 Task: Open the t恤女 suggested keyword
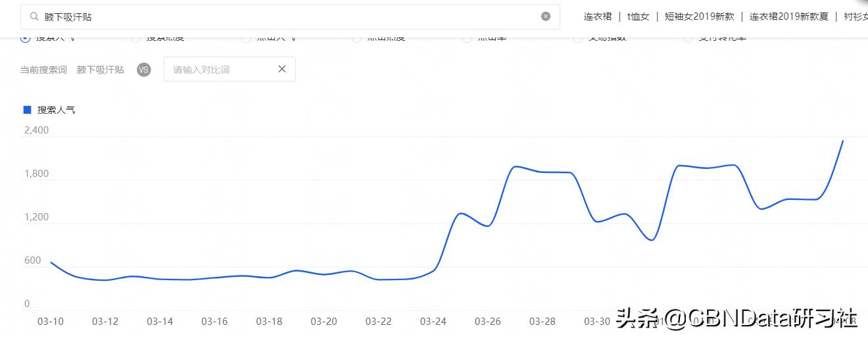638,17
